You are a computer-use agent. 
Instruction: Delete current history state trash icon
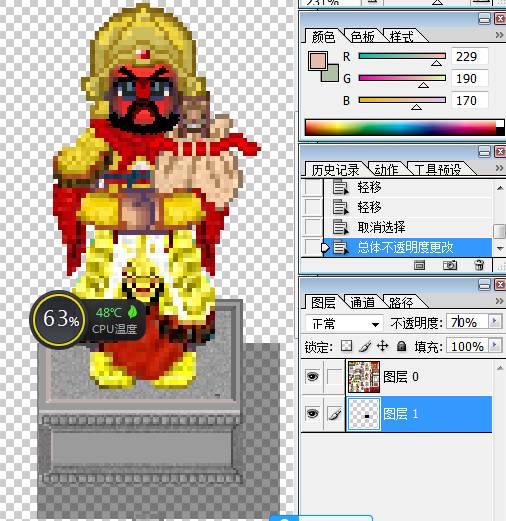tap(479, 265)
